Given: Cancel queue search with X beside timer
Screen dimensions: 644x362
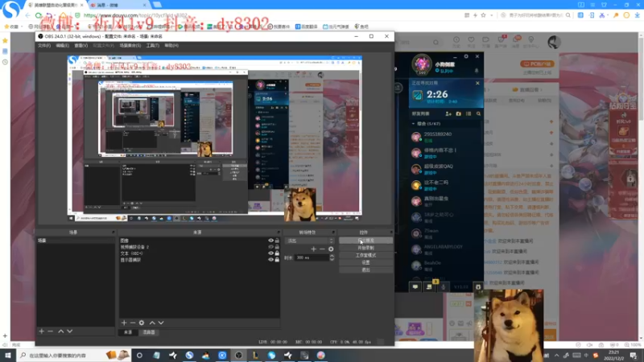Looking at the screenshot, I should pyautogui.click(x=477, y=84).
